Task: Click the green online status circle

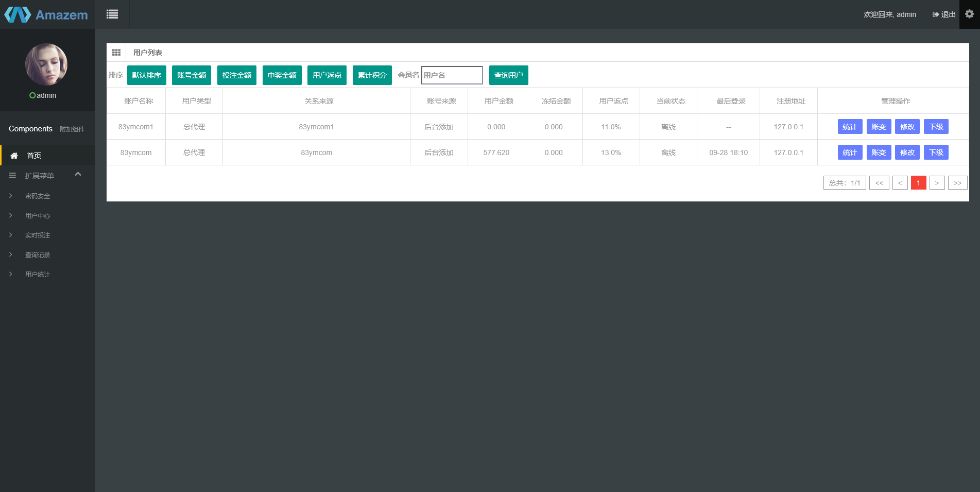Action: (32, 96)
